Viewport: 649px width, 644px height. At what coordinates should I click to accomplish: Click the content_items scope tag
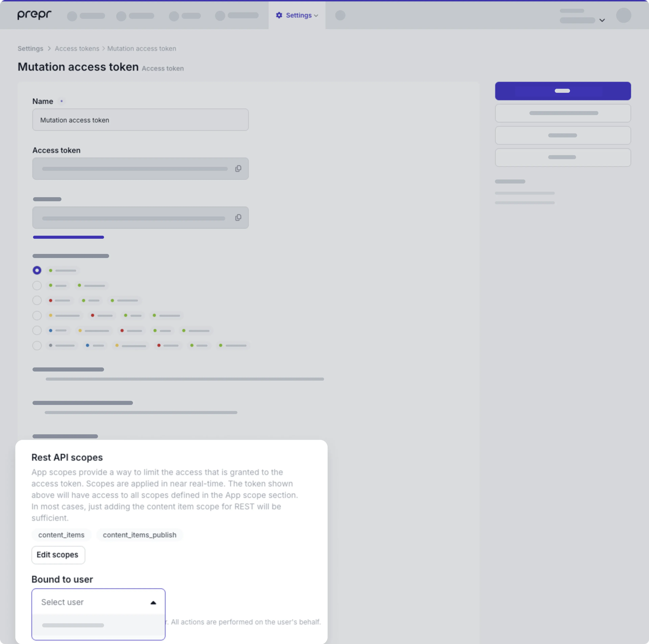click(61, 535)
